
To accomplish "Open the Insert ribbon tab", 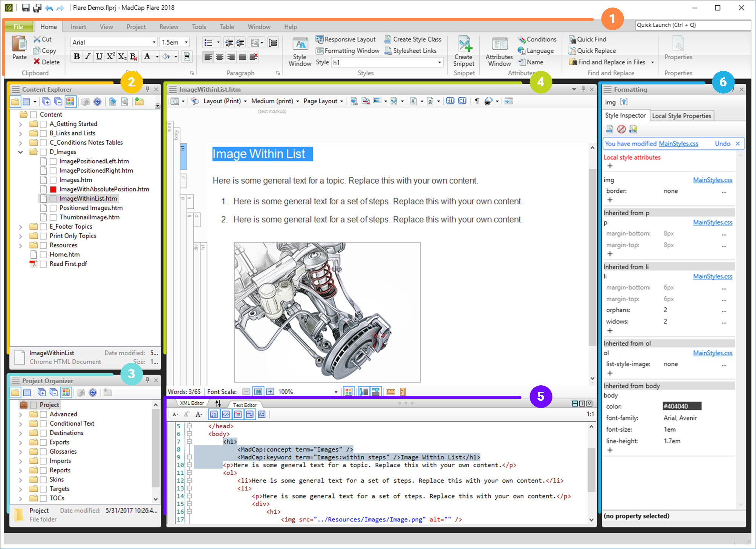I will click(x=78, y=27).
